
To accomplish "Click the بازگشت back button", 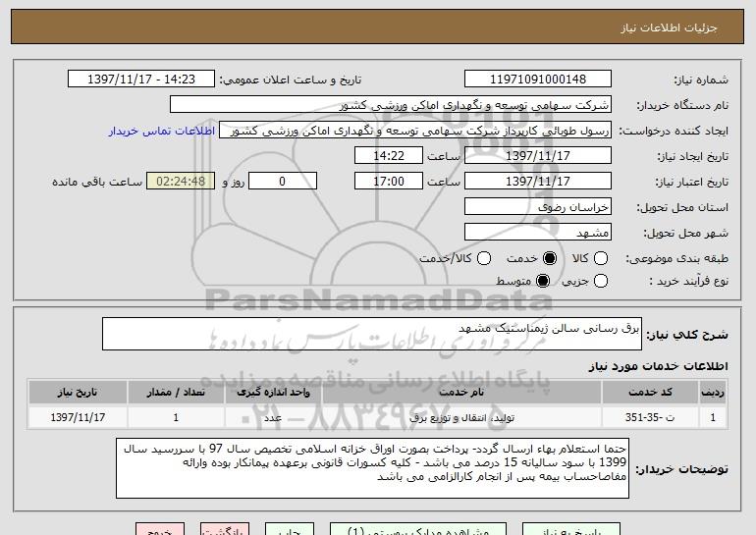I will [225, 529].
